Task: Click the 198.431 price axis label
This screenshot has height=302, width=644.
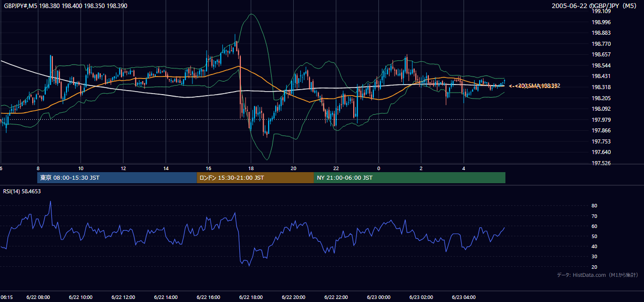Action: tap(601, 77)
